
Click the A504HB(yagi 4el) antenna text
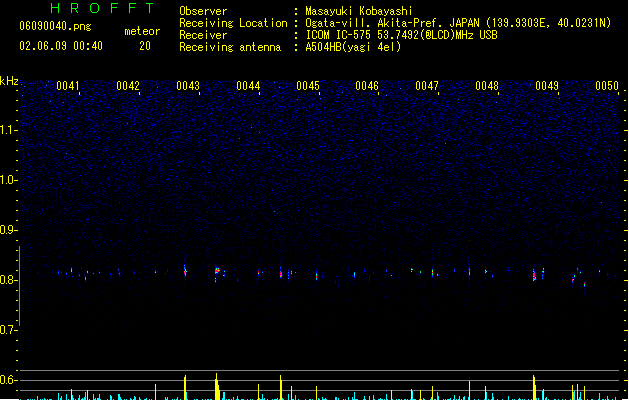353,47
